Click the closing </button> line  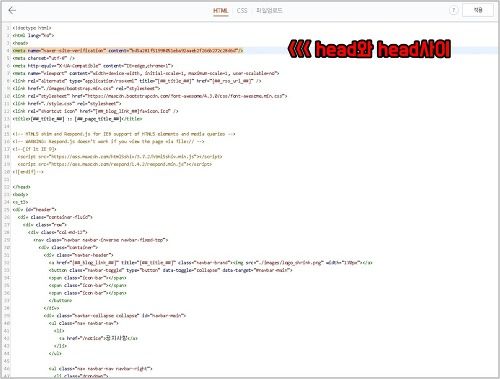pos(60,301)
